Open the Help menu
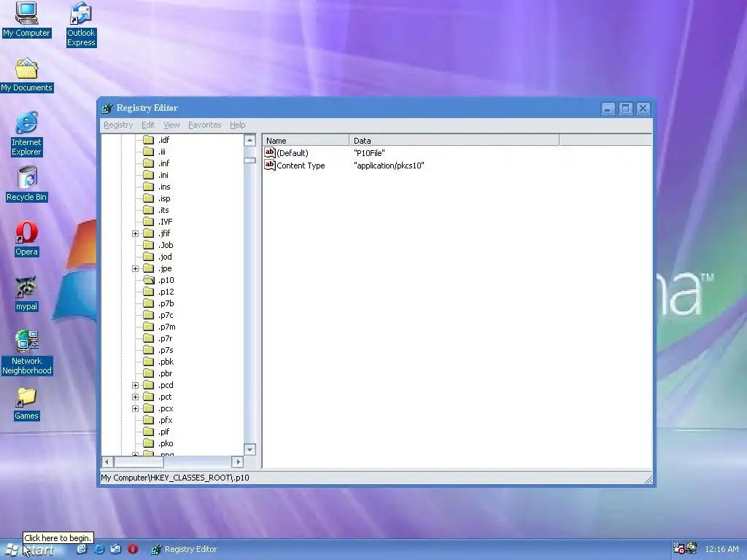Image resolution: width=747 pixels, height=560 pixels. (x=237, y=125)
